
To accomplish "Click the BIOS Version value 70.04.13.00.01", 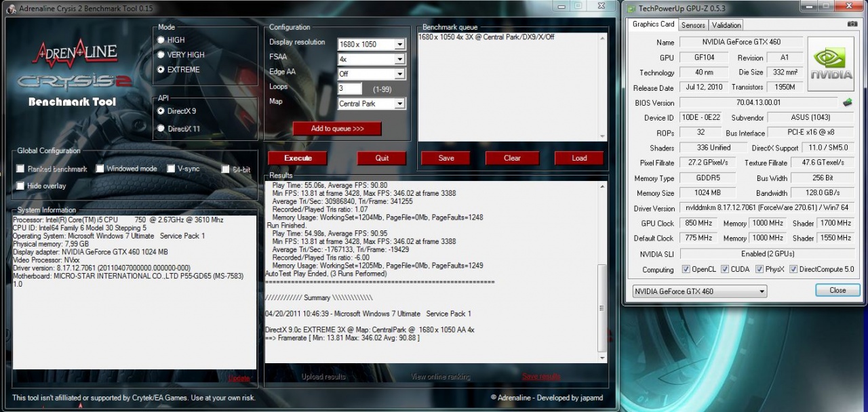I will tap(758, 102).
